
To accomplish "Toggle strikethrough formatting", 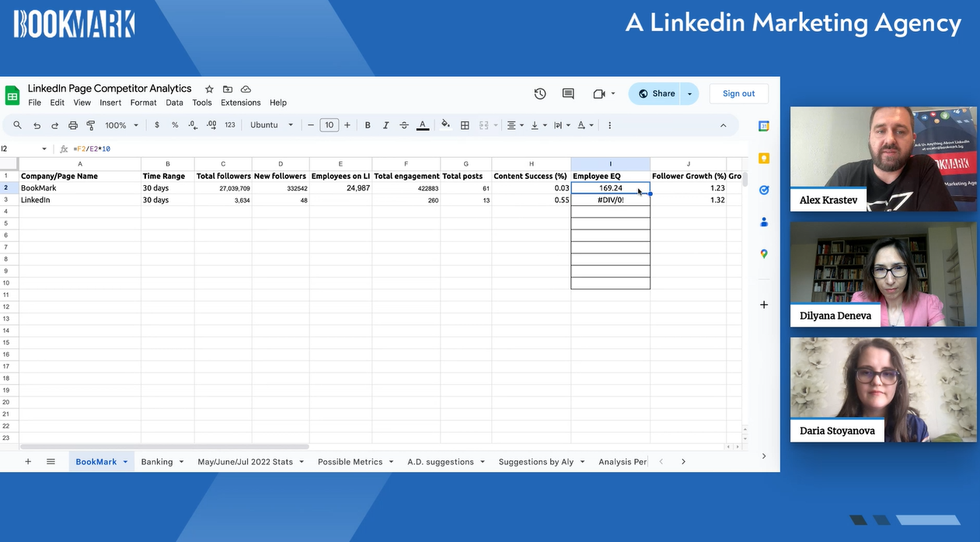I will pos(404,125).
